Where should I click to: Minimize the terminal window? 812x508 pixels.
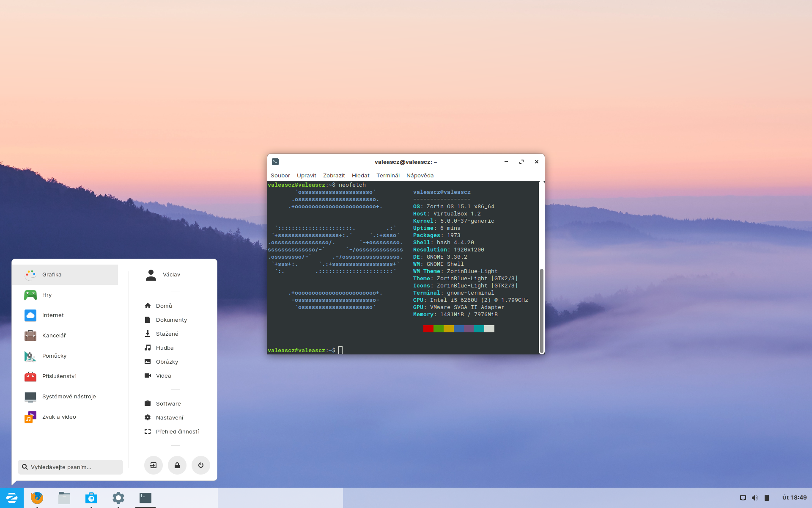point(506,162)
